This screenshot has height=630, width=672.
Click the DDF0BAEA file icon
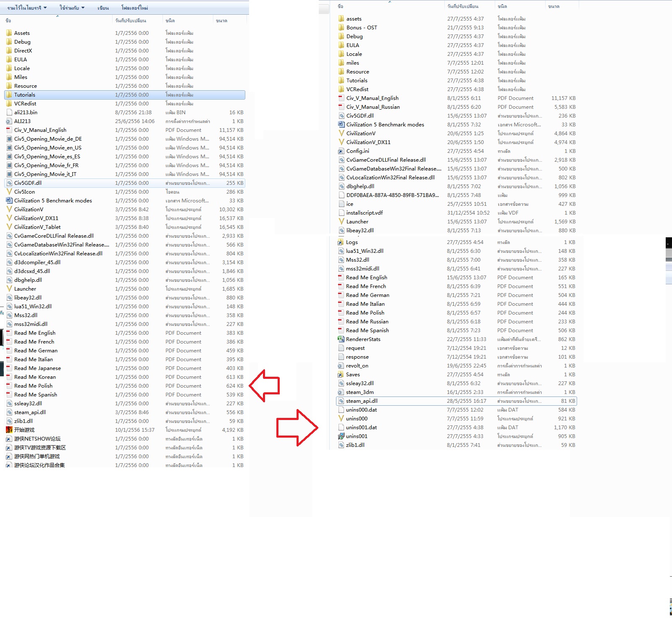[341, 195]
